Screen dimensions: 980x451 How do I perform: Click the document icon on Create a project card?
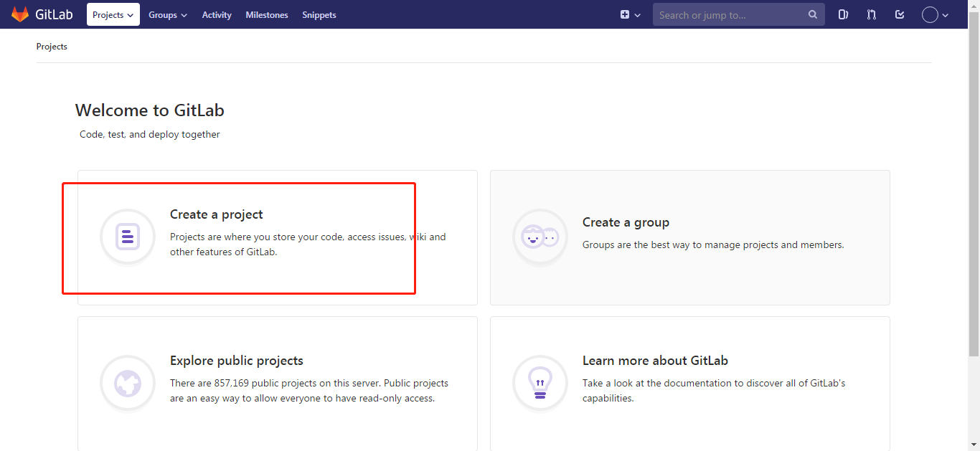pos(127,237)
